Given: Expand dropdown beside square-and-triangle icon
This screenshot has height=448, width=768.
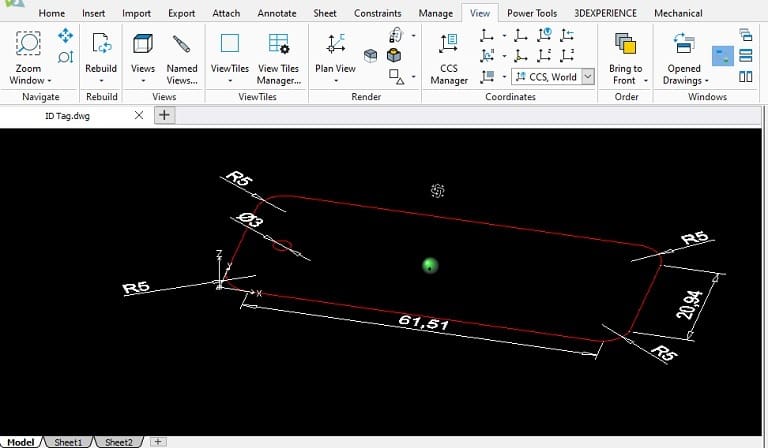Looking at the screenshot, I should click(x=413, y=76).
